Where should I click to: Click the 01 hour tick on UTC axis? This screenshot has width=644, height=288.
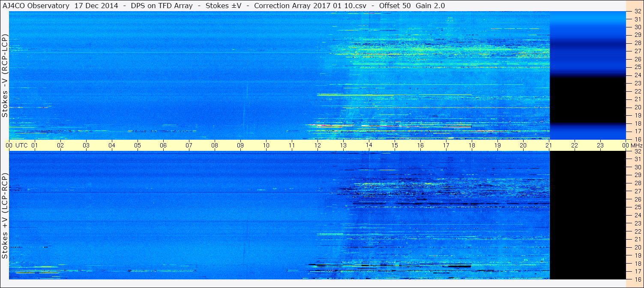pyautogui.click(x=35, y=145)
